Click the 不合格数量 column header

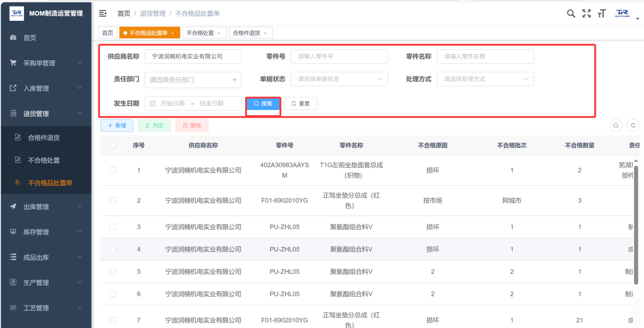(580, 145)
